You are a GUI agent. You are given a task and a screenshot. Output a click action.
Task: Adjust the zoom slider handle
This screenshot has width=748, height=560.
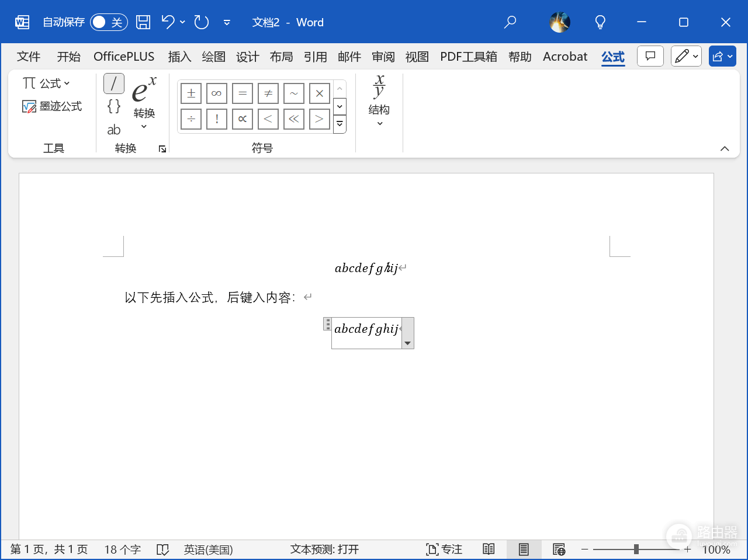[x=636, y=549]
